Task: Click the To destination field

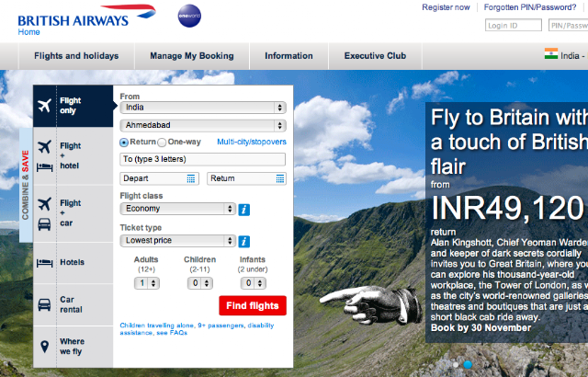Action: click(202, 159)
